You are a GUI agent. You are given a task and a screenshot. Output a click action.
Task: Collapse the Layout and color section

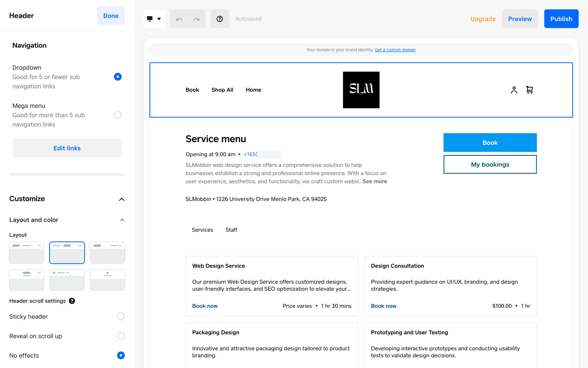(x=122, y=220)
